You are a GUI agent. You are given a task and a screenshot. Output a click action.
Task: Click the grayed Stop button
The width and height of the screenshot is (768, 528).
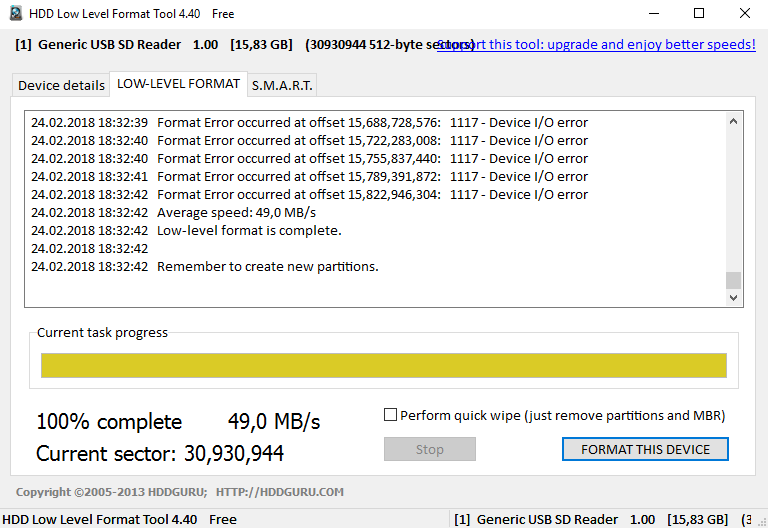coord(429,449)
